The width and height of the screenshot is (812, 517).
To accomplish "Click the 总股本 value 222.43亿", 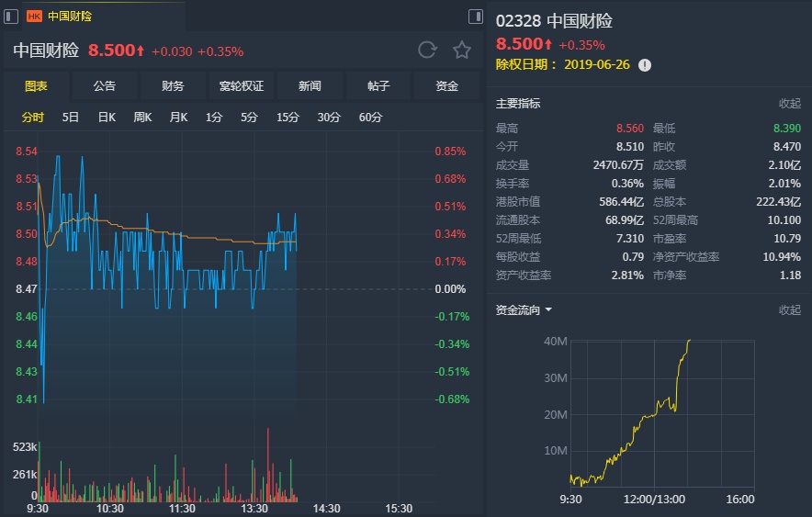I will click(778, 202).
